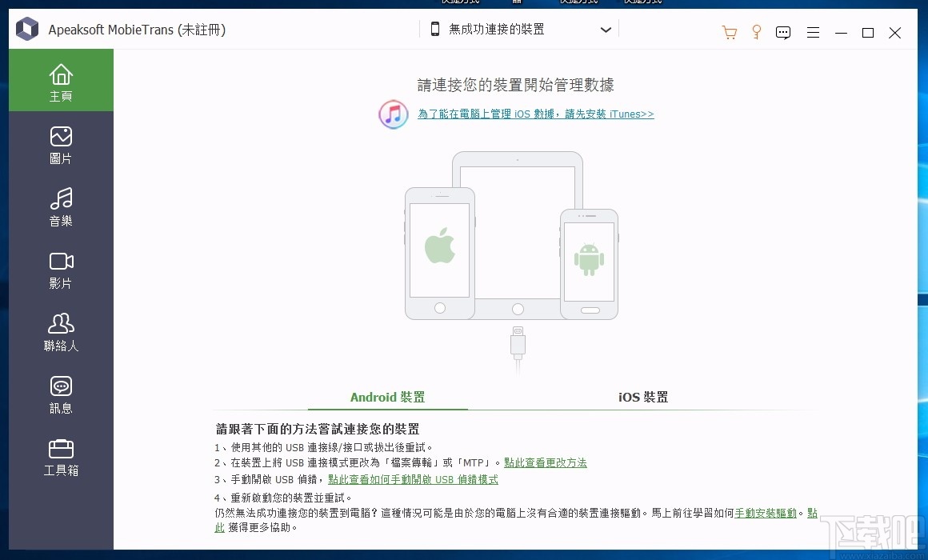928x560 pixels.
Task: Click the Android phone illustration
Action: (589, 264)
